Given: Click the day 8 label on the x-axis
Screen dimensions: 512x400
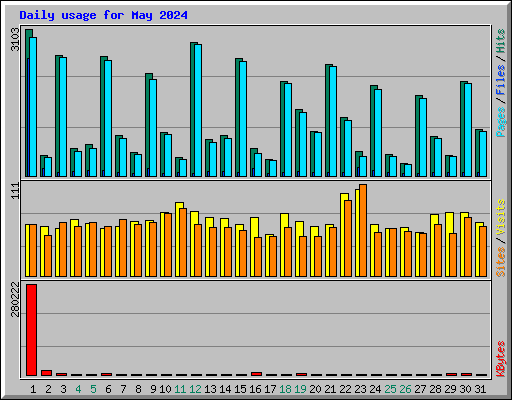Looking at the screenshot, I should (138, 389).
